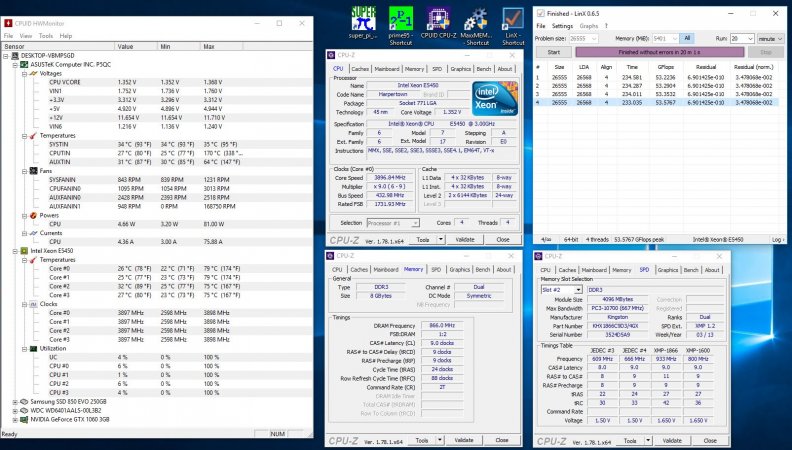The image size is (792, 450).
Task: Open the File menu in HWMonitor
Action: tap(9, 36)
